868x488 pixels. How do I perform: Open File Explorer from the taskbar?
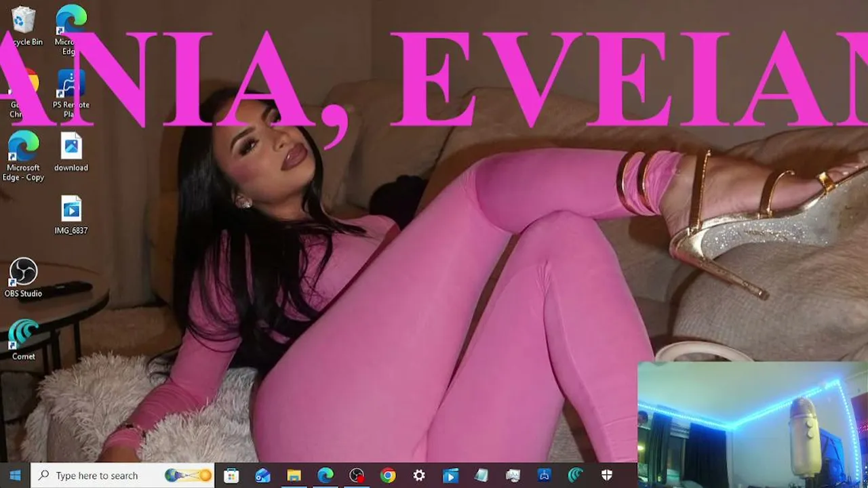tap(294, 475)
